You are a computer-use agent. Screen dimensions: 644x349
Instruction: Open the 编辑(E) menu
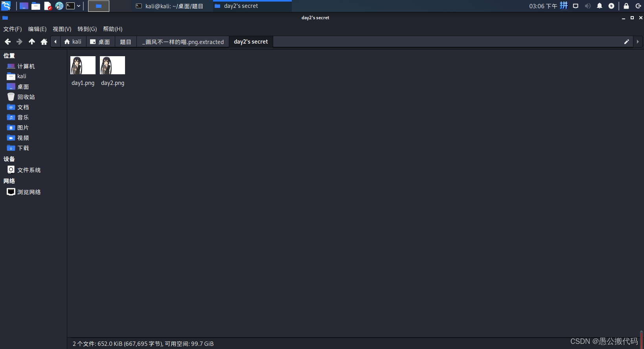[x=37, y=29]
